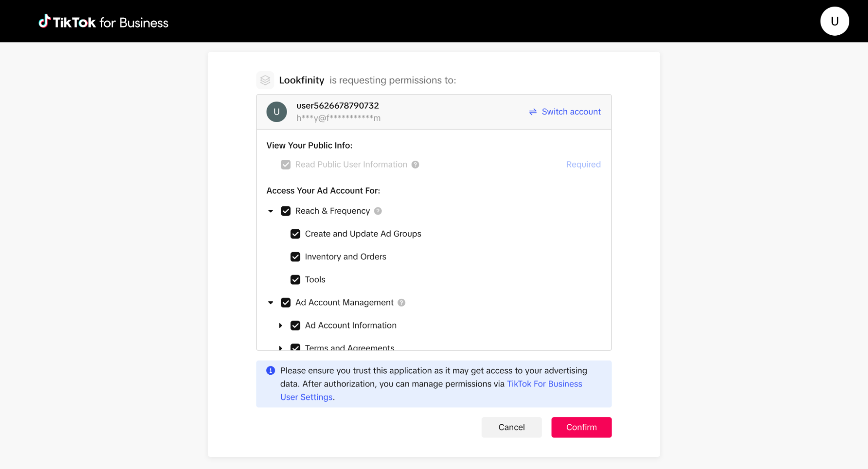
Task: Uncheck Create and Update Ad Groups
Action: pos(295,234)
